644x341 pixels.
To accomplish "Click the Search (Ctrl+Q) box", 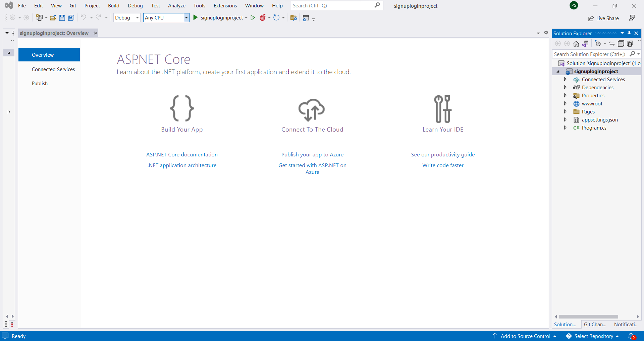I will [x=337, y=5].
